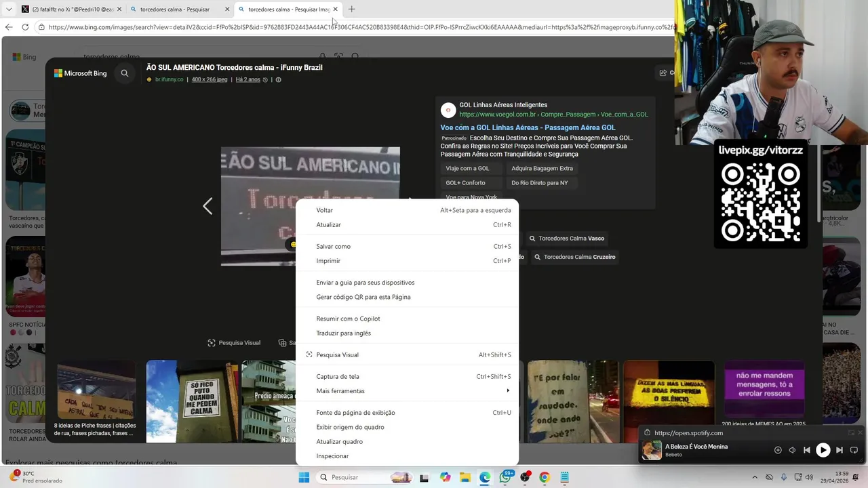Reload the page with refresh icon
Viewport: 868px width, 488px height.
point(25,27)
